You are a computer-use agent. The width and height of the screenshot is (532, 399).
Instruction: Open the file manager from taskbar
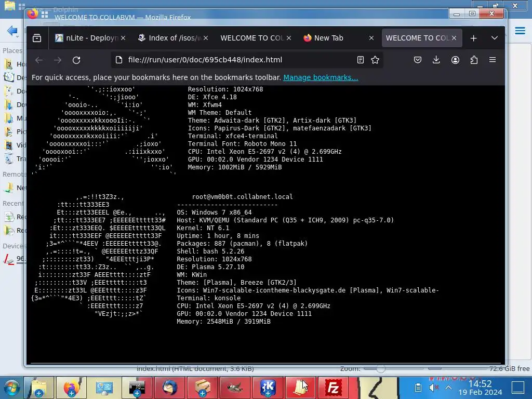(x=39, y=388)
